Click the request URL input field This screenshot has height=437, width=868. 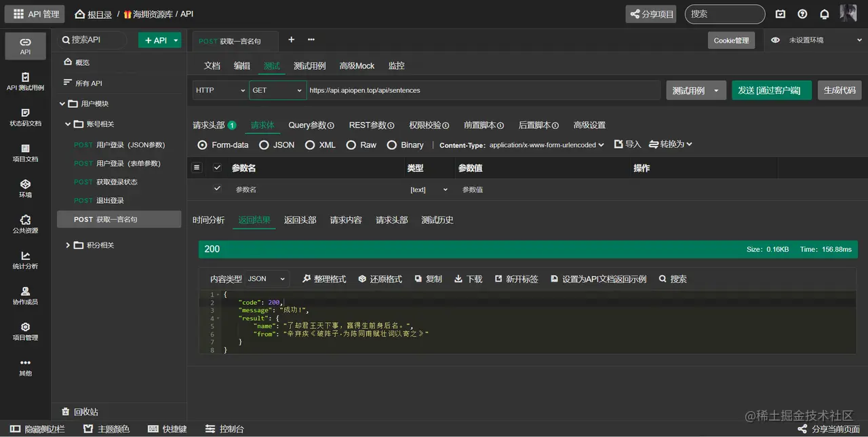point(484,90)
